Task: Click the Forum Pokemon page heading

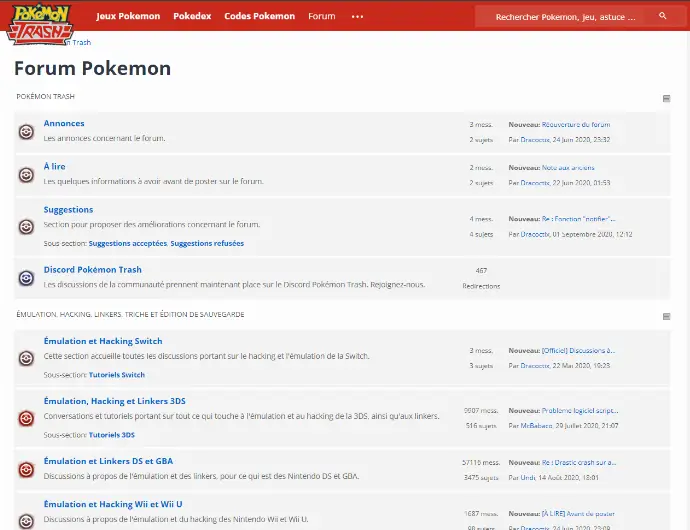Action: coord(92,69)
